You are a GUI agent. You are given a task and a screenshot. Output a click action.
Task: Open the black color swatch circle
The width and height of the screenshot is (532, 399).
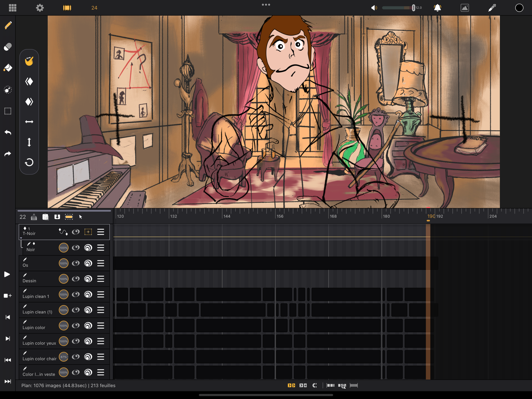pos(519,8)
